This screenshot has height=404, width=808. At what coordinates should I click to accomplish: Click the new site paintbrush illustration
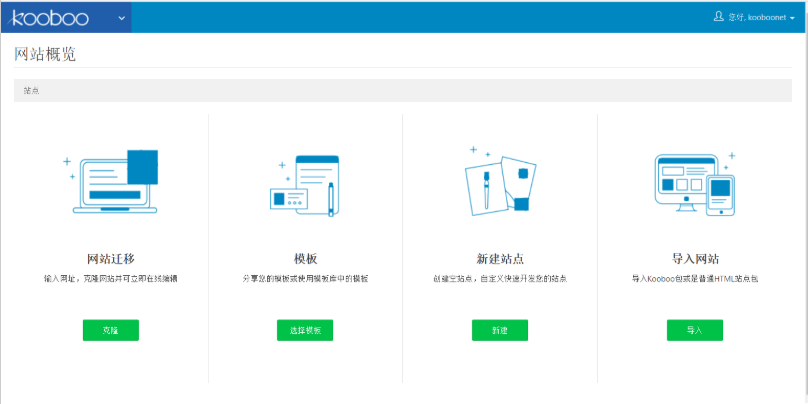point(500,181)
